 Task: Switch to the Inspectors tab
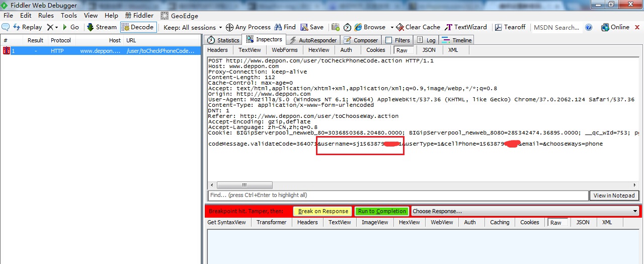[264, 40]
